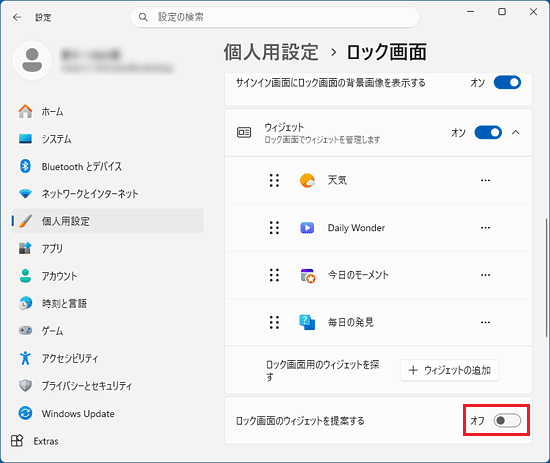This screenshot has height=463, width=550.
Task: Grab the drag handle for 天気
Action: (274, 180)
